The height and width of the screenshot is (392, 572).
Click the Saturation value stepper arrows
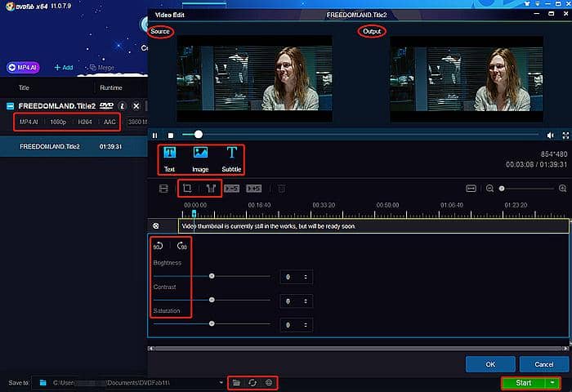306,325
